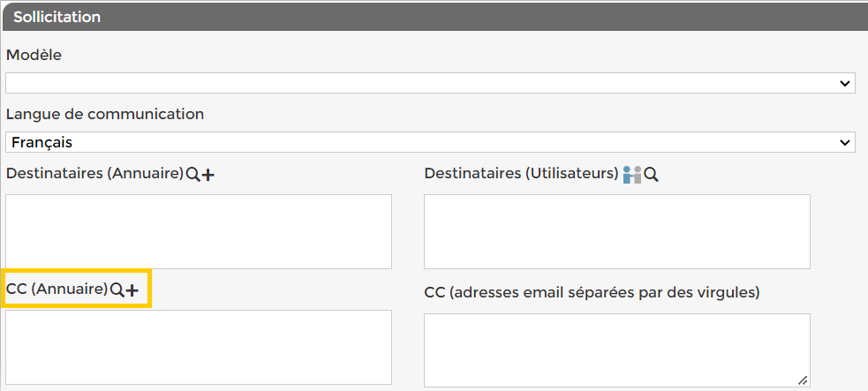Grab the resize handle of CC email textarea
Image resolution: width=868 pixels, height=391 pixels.
[x=803, y=380]
